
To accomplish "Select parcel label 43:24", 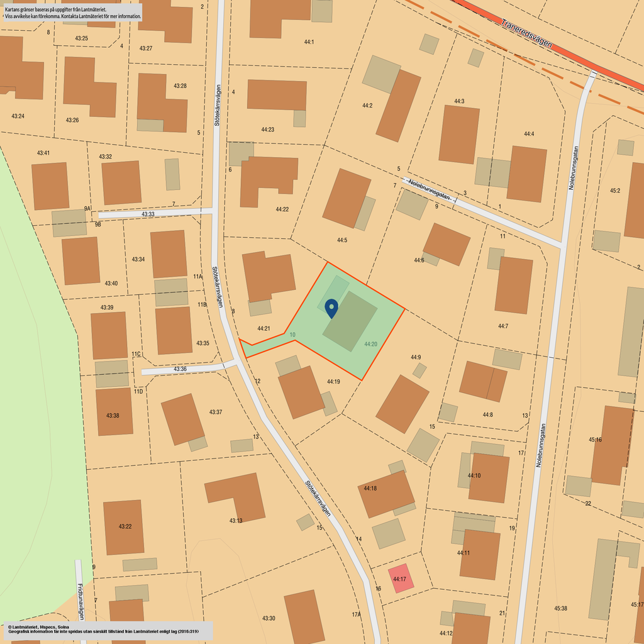I will click(x=18, y=116).
